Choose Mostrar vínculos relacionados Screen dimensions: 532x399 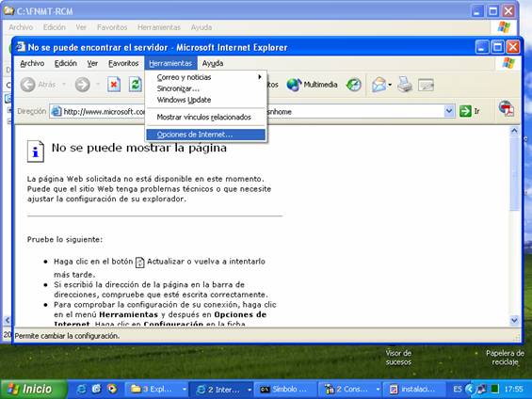[x=205, y=117]
